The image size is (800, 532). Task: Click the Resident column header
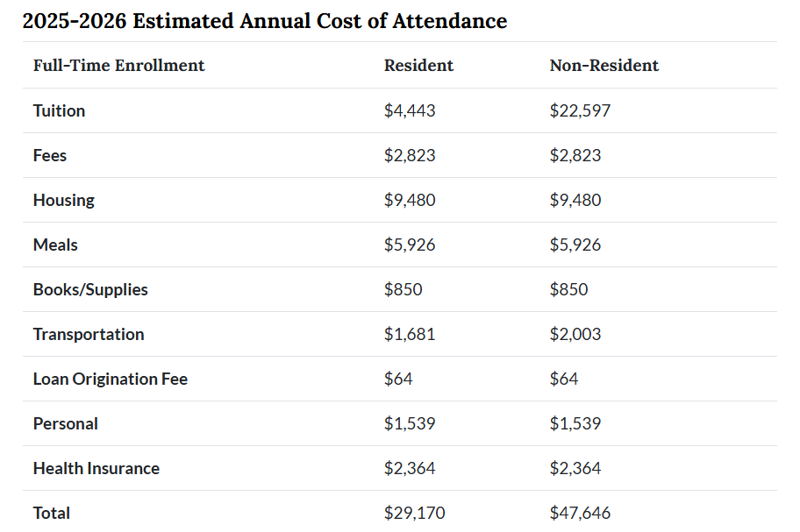(x=418, y=66)
